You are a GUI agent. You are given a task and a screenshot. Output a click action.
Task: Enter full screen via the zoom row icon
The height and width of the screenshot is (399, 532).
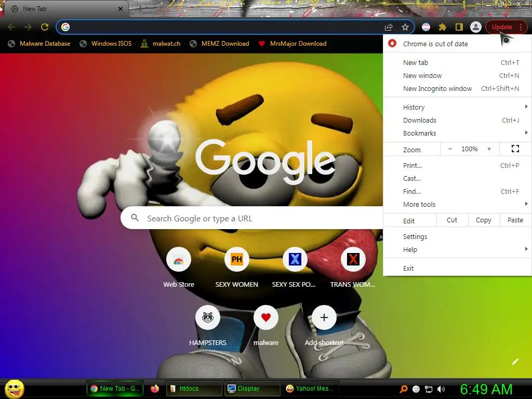(x=515, y=149)
